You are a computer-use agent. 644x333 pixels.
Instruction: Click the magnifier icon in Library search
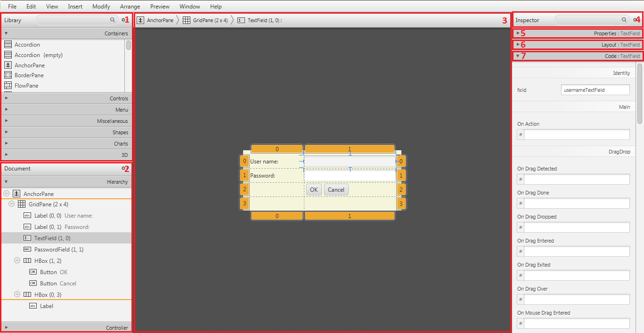point(112,20)
